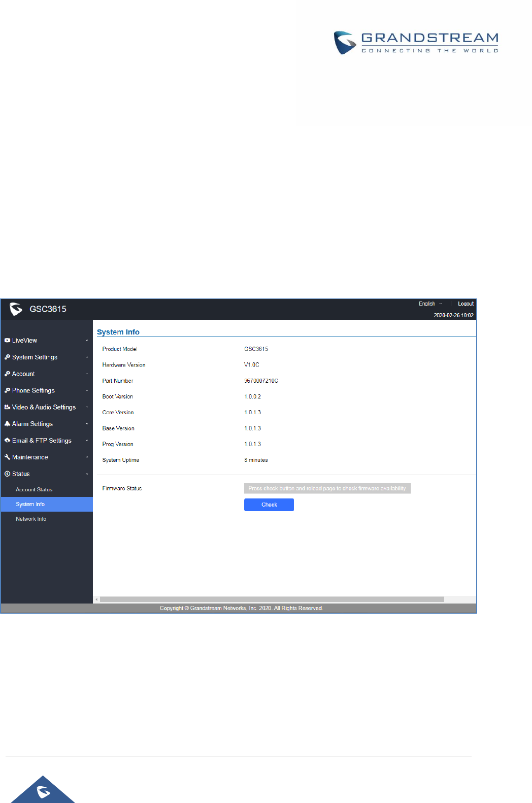The height and width of the screenshot is (803, 532).
Task: Click the scrollbar left arrow
Action: (96, 599)
